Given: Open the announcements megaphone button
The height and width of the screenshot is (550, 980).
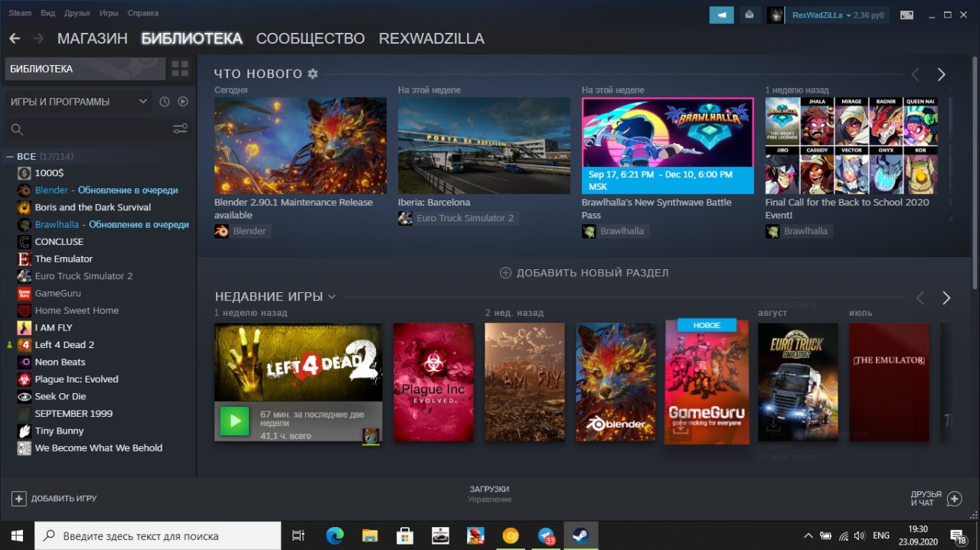Looking at the screenshot, I should click(x=721, y=15).
